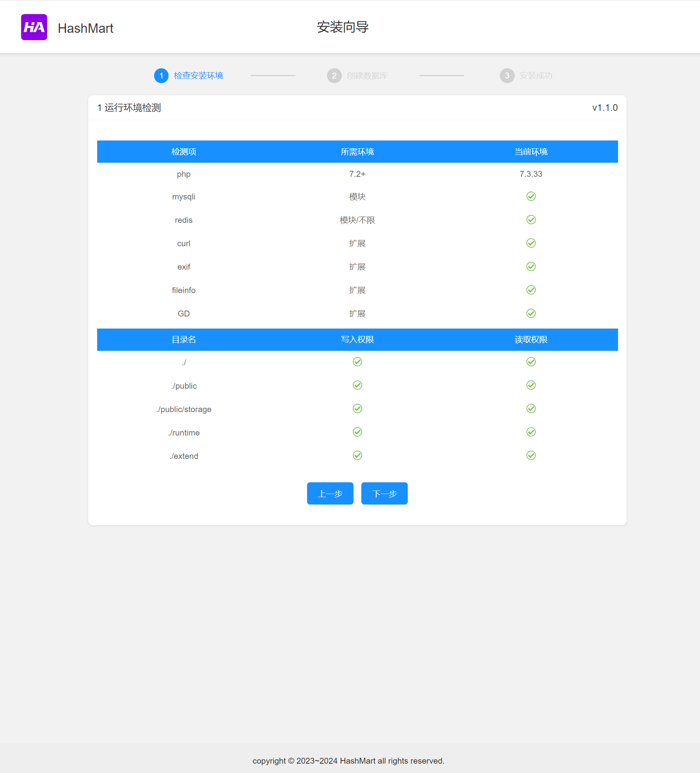
Task: Click the exif extension check icon
Action: pos(531,267)
